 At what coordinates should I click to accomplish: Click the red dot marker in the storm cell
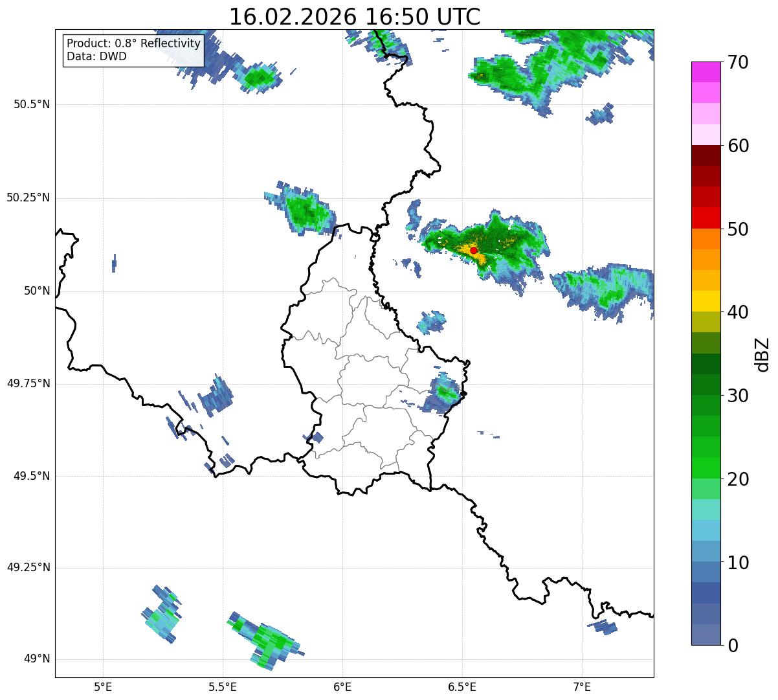(x=474, y=250)
